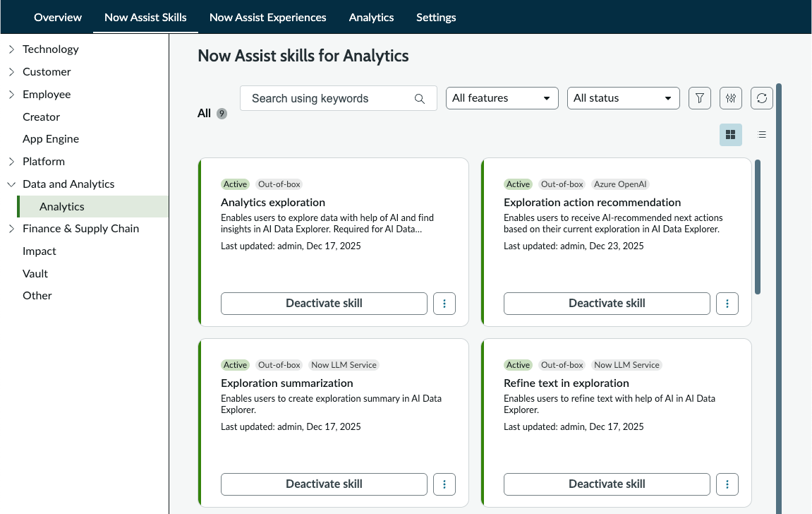The height and width of the screenshot is (514, 812).
Task: Open the All status dropdown
Action: [624, 98]
